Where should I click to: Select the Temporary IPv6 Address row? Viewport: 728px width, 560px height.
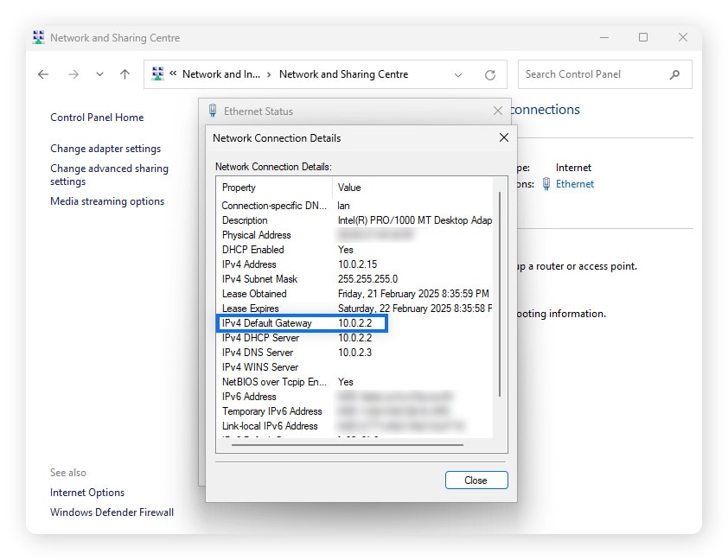[x=354, y=411]
